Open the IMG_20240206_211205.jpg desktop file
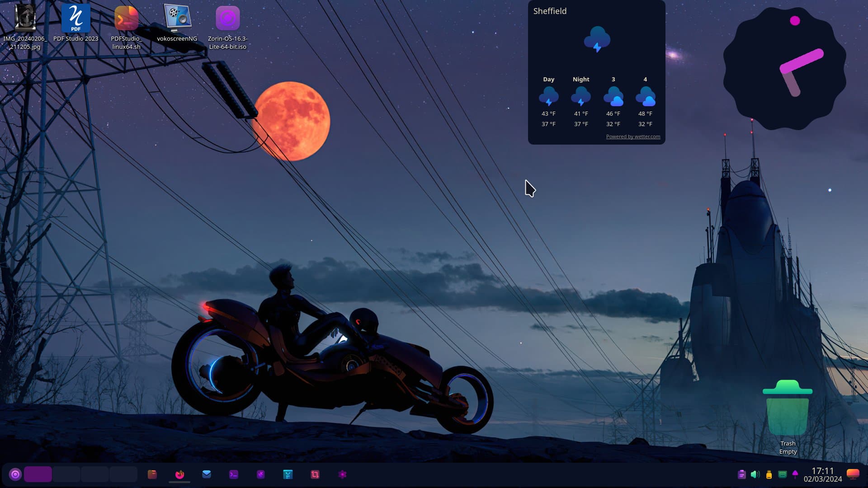The height and width of the screenshot is (488, 868). pyautogui.click(x=25, y=27)
